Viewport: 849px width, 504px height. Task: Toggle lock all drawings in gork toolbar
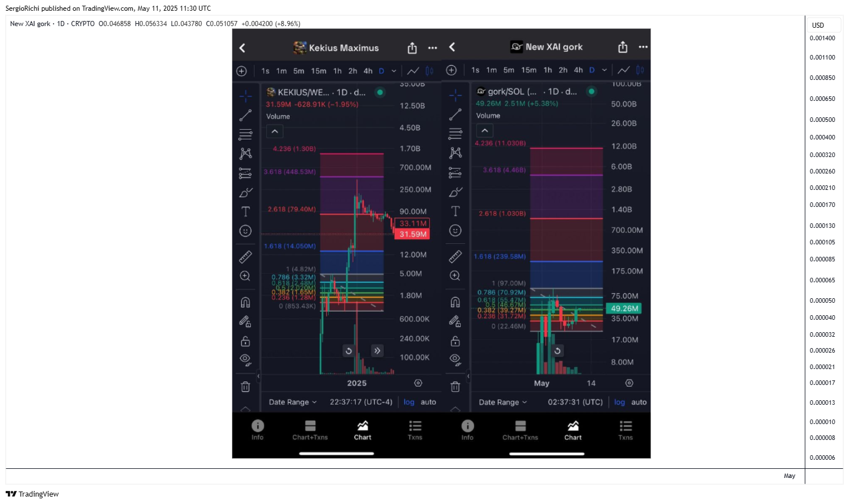[x=455, y=341]
